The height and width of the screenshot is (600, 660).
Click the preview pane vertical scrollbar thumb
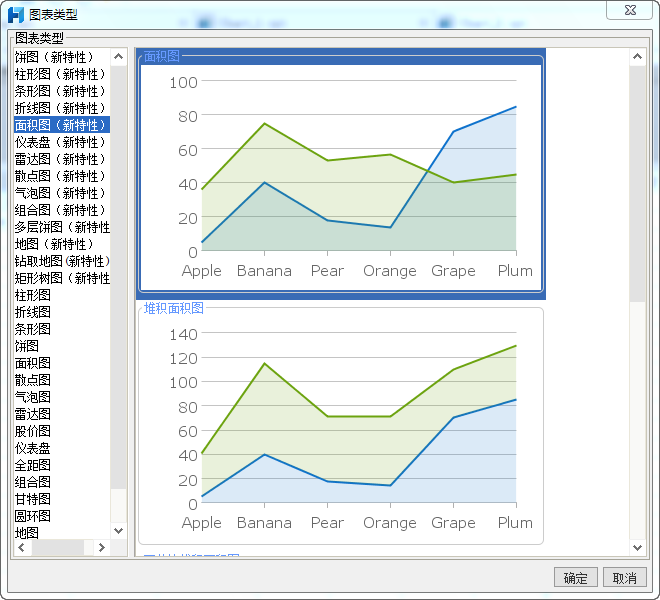[x=637, y=184]
